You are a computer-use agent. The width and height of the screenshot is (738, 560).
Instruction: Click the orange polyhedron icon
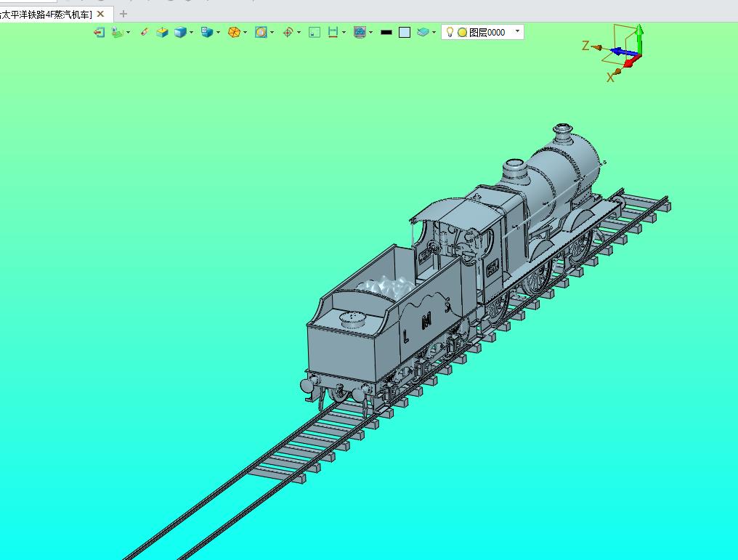click(x=234, y=32)
